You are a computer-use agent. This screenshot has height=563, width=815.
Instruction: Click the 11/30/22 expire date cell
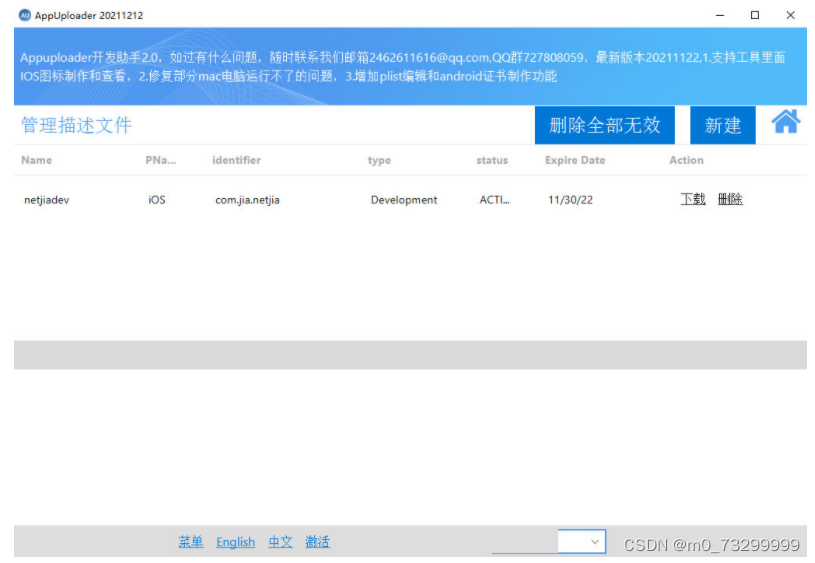point(570,200)
